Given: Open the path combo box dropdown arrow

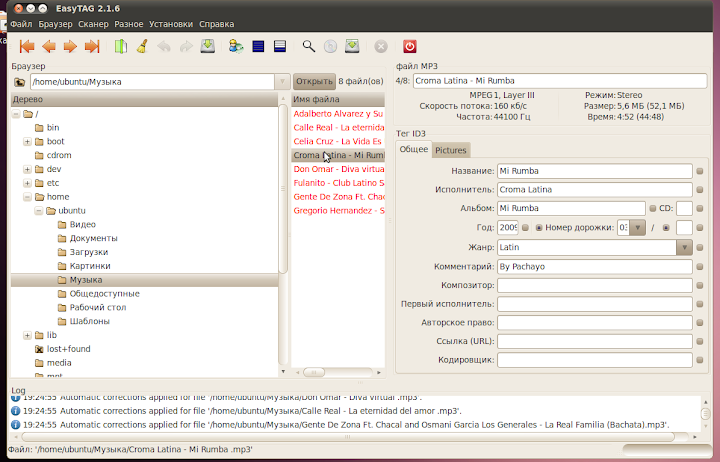Looking at the screenshot, I should coord(282,82).
